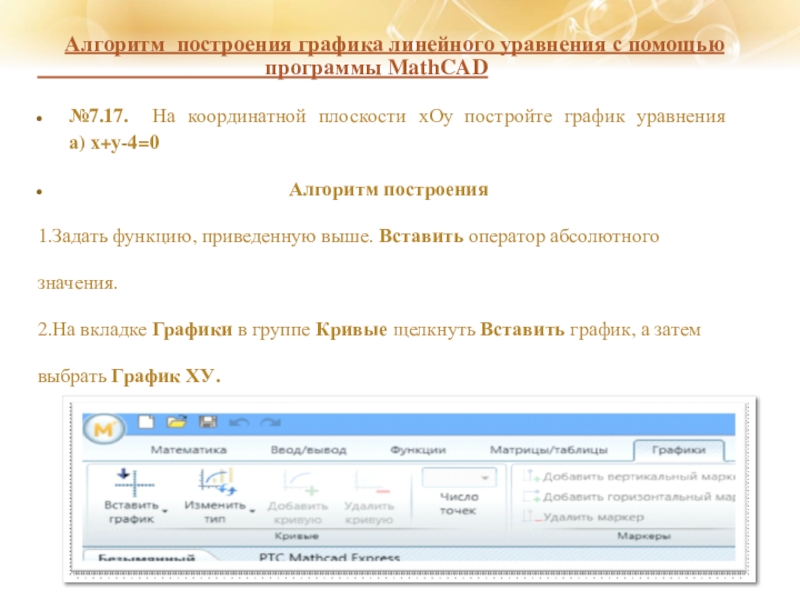Image resolution: width=800 pixels, height=600 pixels.
Task: Click the bold text График ХУ.
Action: tap(166, 376)
